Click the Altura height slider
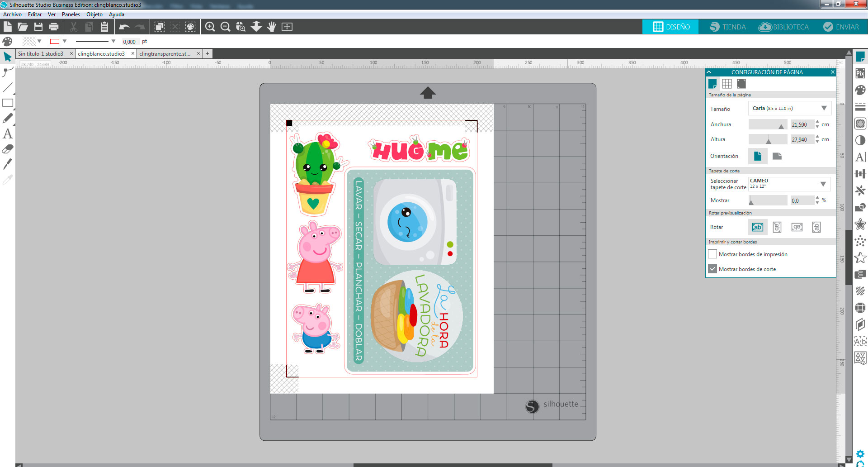The width and height of the screenshot is (868, 467). pos(768,139)
